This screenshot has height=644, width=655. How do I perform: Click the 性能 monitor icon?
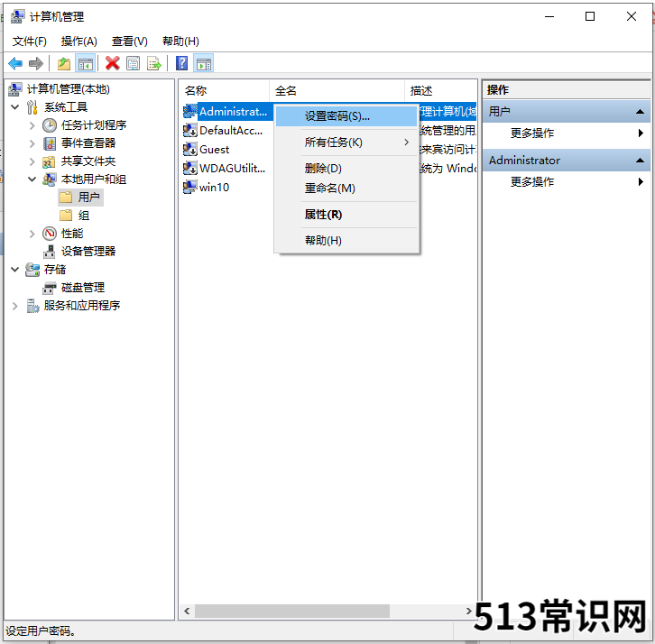pos(50,234)
